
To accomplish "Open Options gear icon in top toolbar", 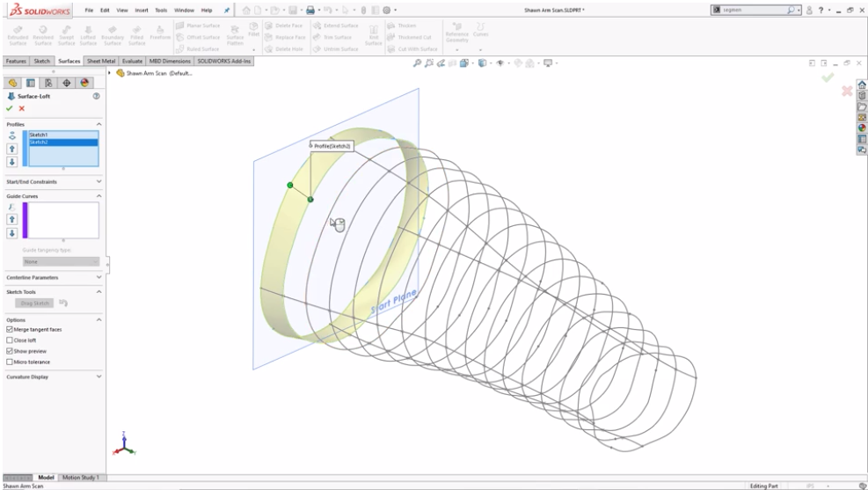I will pyautogui.click(x=386, y=10).
